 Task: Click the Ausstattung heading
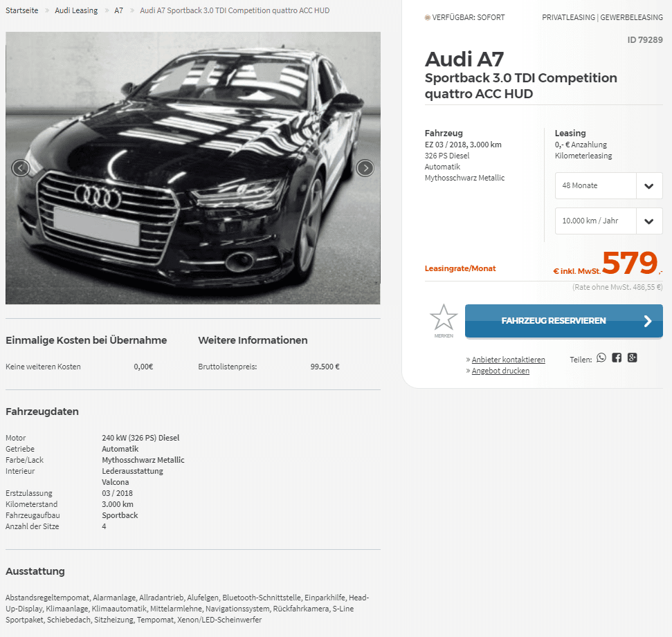click(x=35, y=571)
